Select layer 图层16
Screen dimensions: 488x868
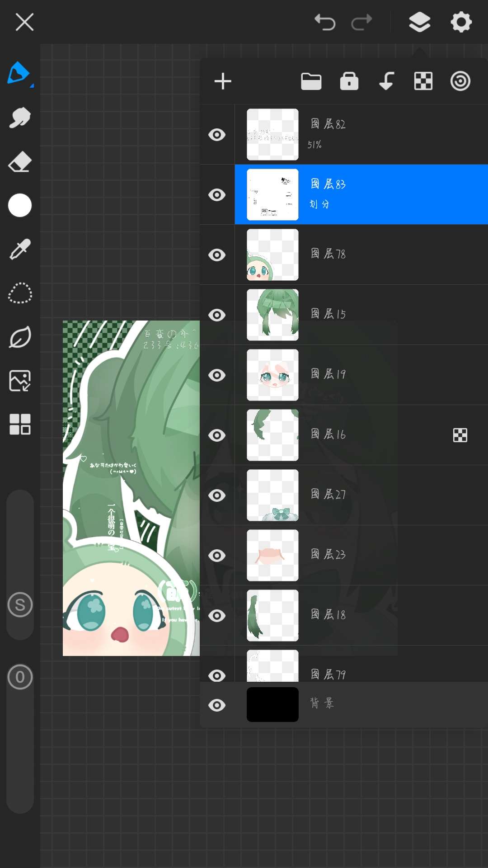(361, 435)
